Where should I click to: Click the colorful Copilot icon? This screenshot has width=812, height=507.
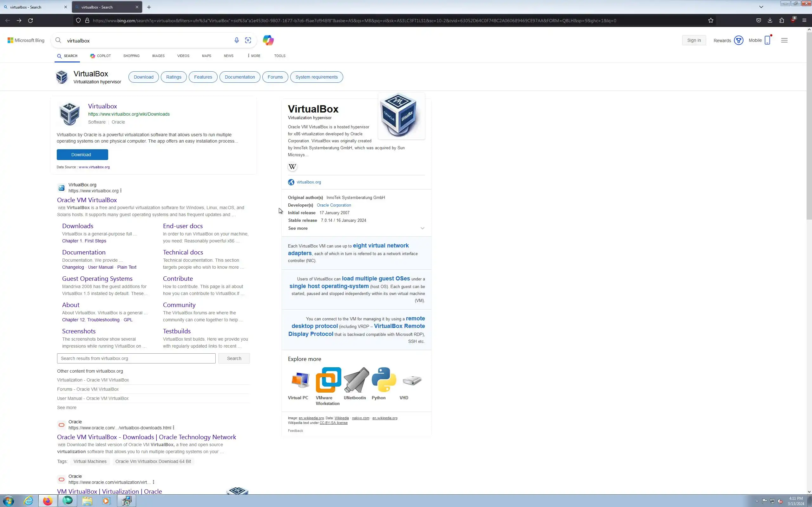[268, 40]
